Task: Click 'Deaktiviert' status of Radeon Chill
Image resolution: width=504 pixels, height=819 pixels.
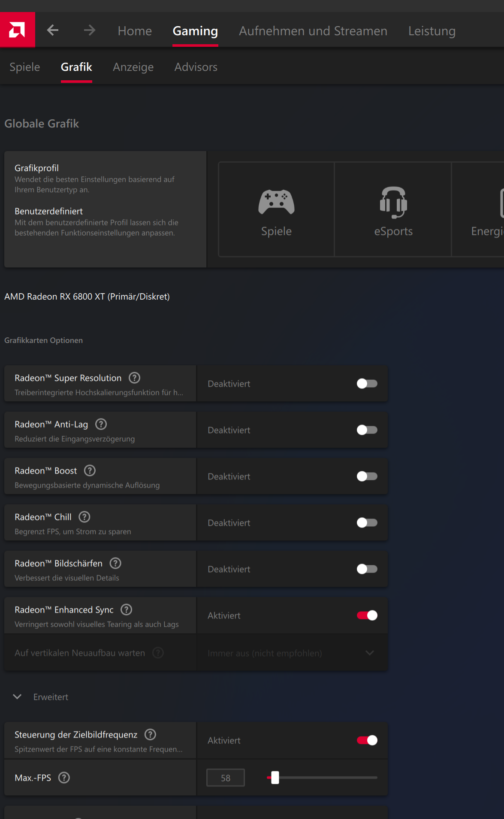Action: point(229,523)
